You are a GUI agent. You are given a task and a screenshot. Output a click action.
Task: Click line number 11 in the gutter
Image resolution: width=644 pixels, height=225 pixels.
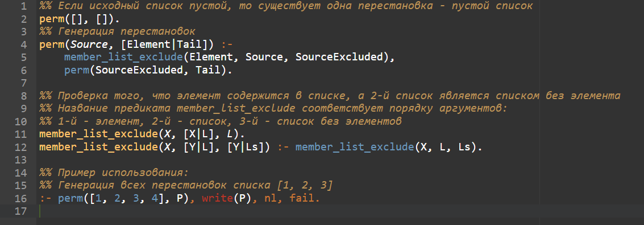click(x=20, y=134)
